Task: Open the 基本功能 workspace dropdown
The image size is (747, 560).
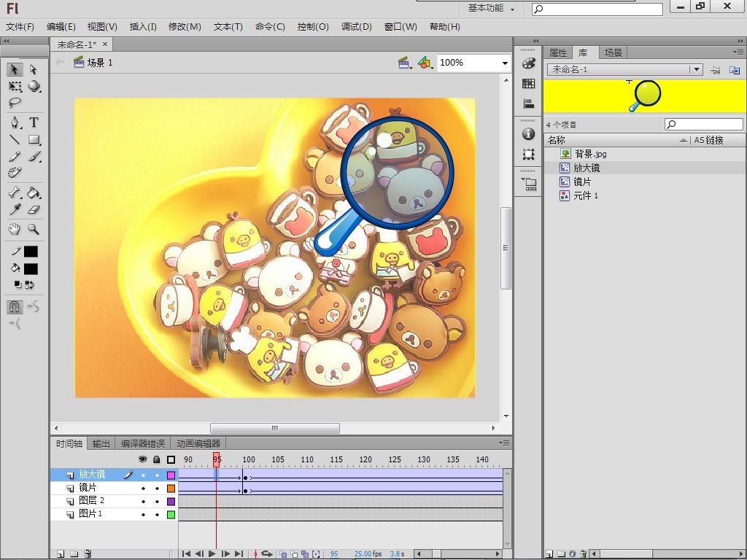Action: click(492, 9)
